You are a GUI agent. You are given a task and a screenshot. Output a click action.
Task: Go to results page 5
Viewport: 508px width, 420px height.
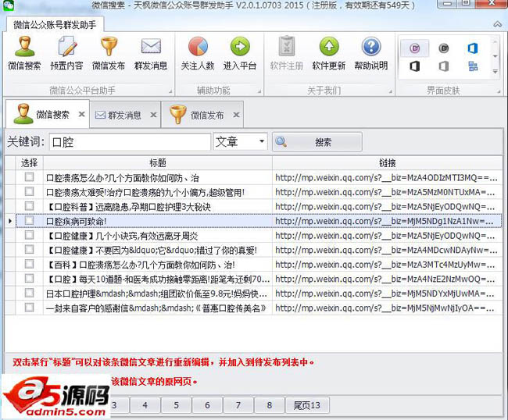[x=176, y=405]
